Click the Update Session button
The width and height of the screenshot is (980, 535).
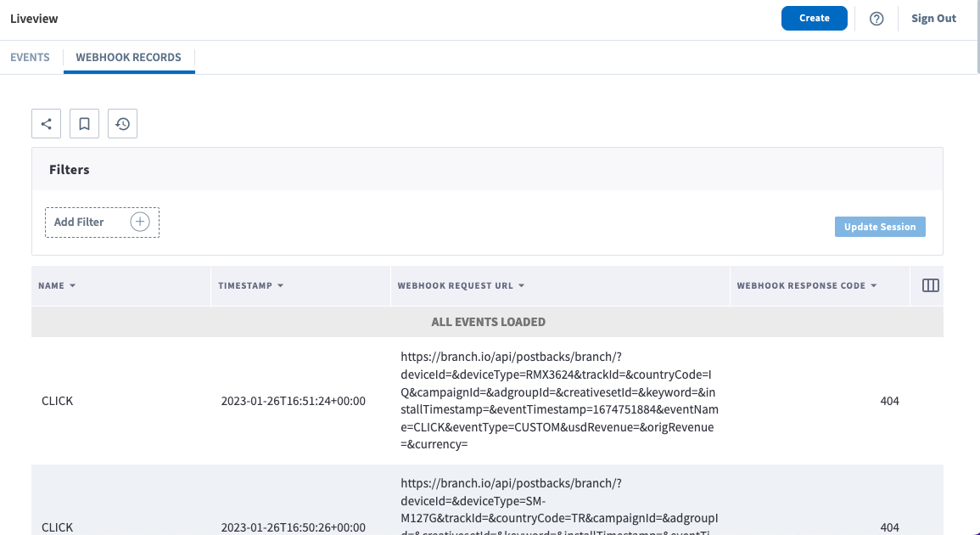880,227
